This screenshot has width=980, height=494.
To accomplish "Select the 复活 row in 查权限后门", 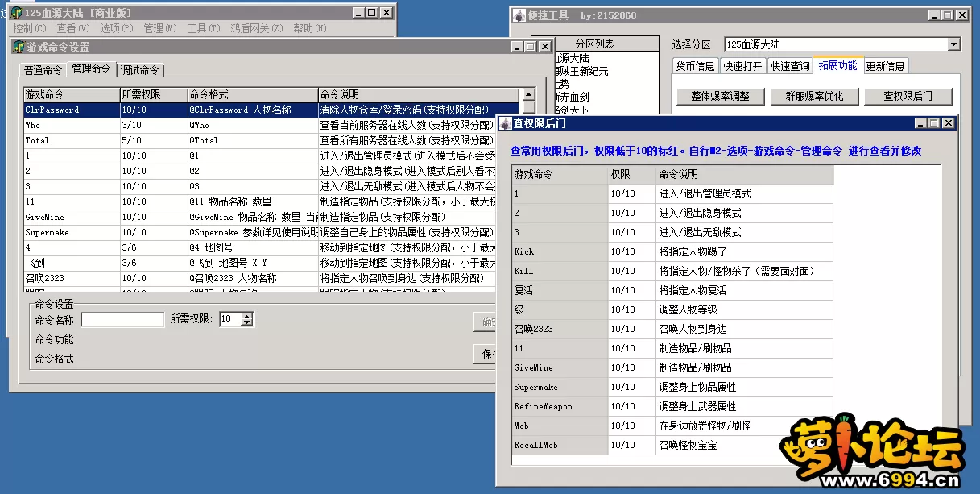I will (672, 290).
